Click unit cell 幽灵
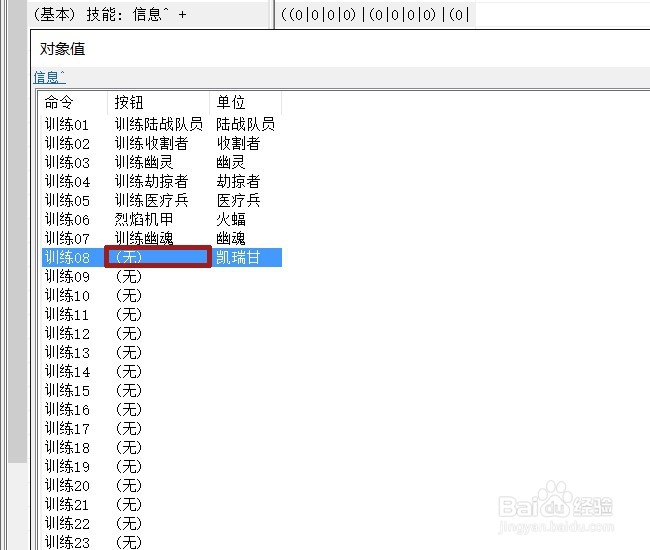This screenshot has width=650, height=550. 231,162
